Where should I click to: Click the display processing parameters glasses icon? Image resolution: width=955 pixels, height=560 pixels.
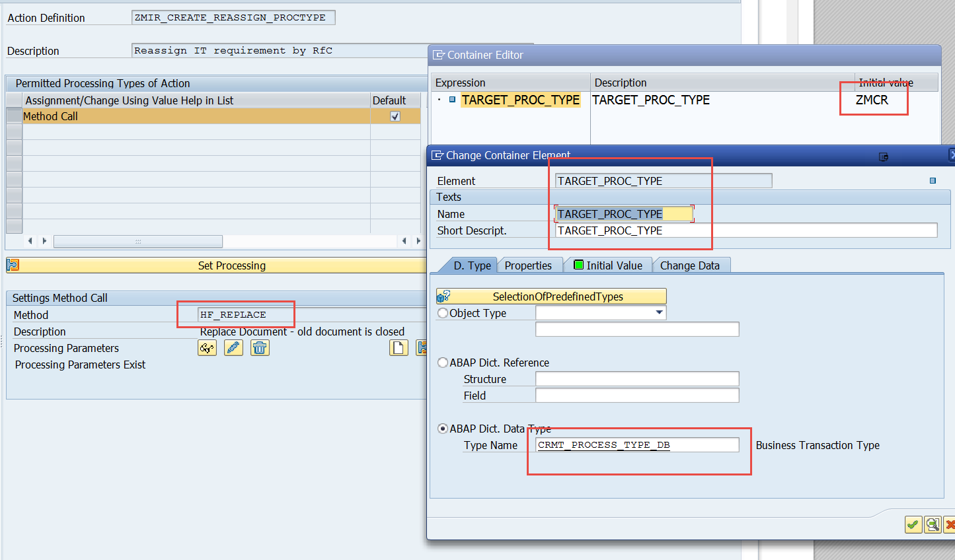point(207,348)
